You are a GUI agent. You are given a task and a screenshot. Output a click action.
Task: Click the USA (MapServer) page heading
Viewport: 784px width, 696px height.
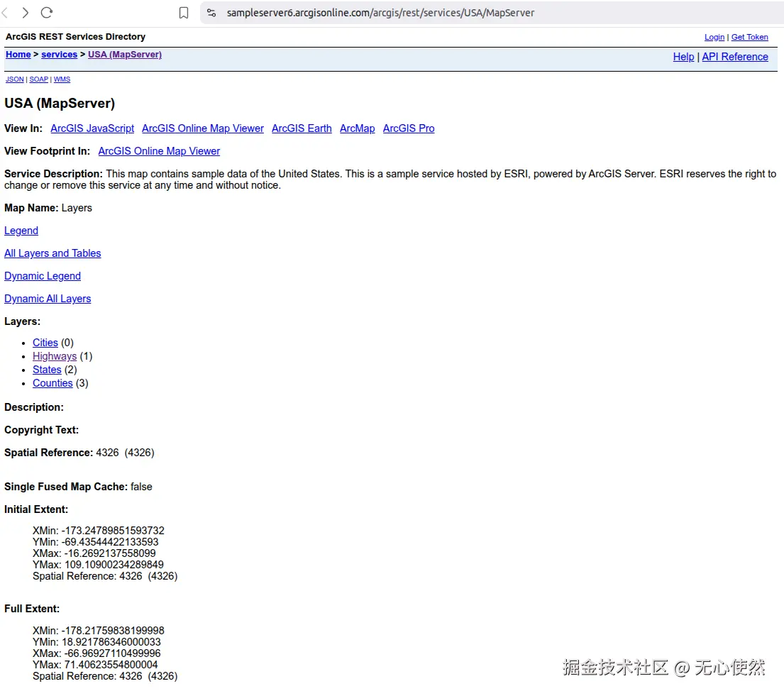click(x=60, y=104)
